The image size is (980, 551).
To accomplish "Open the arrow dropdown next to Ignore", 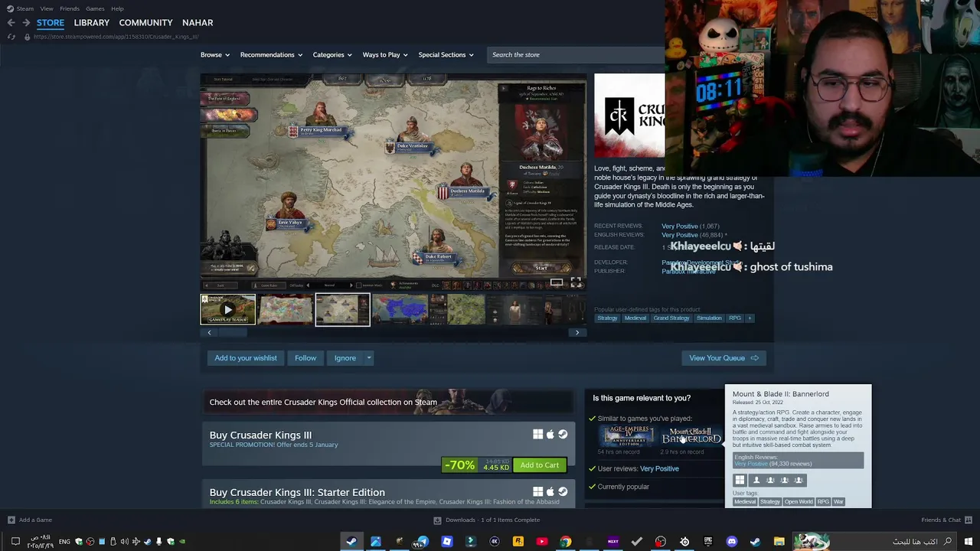I will coord(368,358).
